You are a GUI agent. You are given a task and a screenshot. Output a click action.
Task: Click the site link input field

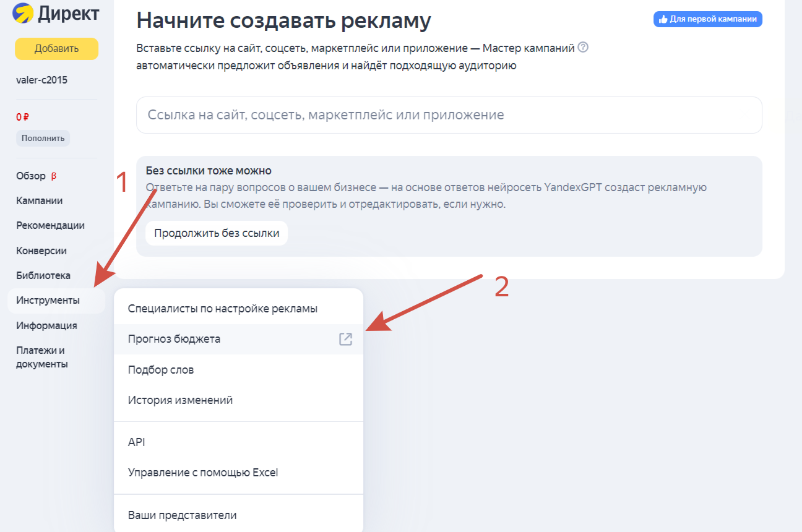point(449,115)
